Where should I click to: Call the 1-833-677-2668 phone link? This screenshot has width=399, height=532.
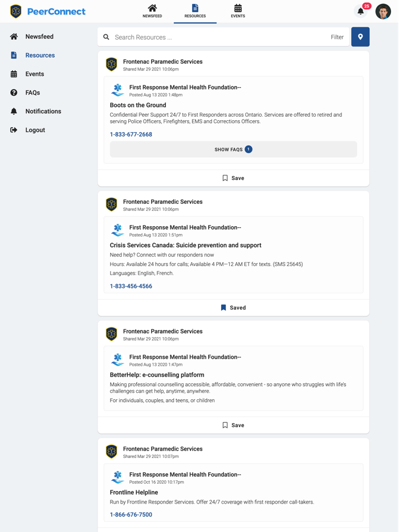(x=131, y=134)
